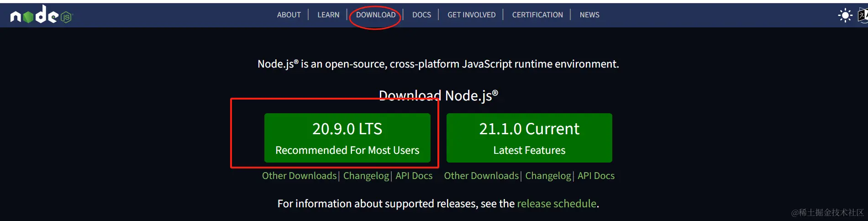Open the ABOUT menu item
The width and height of the screenshot is (868, 221).
tap(289, 15)
